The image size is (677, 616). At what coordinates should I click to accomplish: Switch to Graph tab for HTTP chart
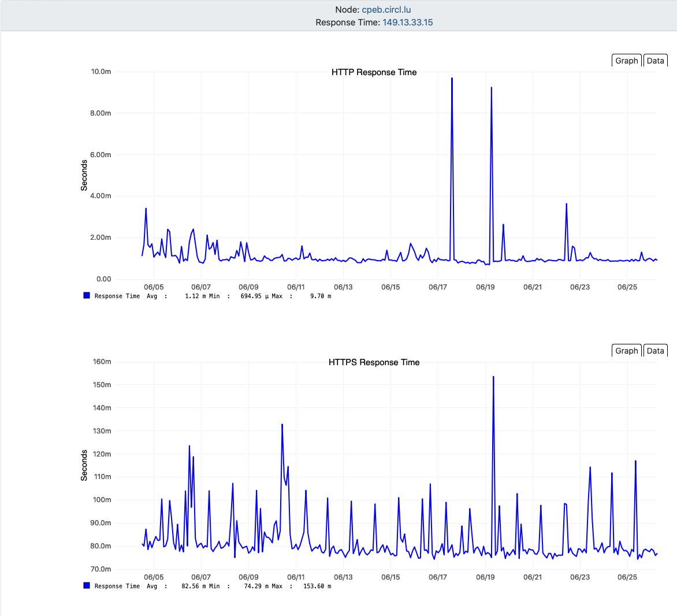(626, 61)
